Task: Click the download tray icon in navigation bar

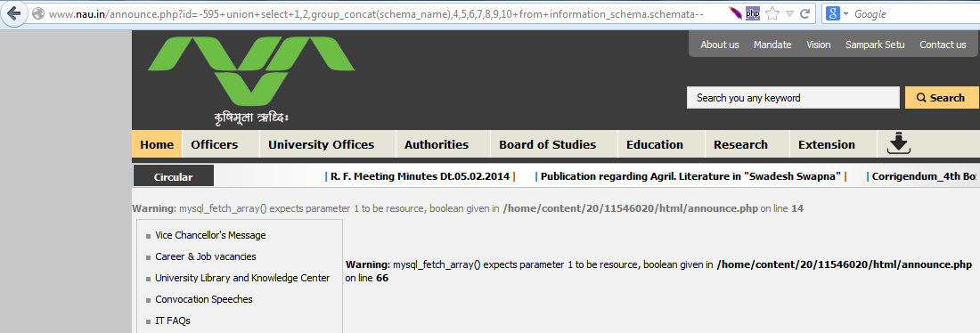Action: tap(899, 143)
